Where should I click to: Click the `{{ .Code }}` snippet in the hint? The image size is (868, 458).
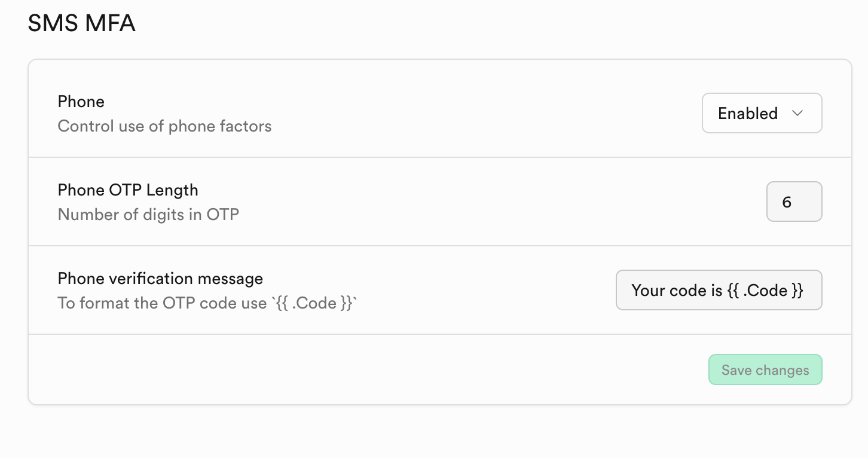tap(315, 303)
